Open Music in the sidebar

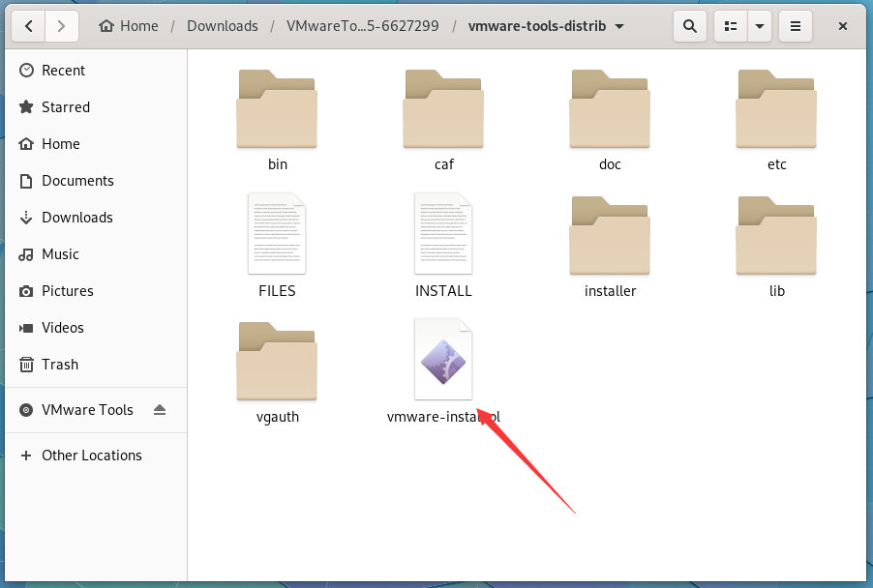(96, 253)
